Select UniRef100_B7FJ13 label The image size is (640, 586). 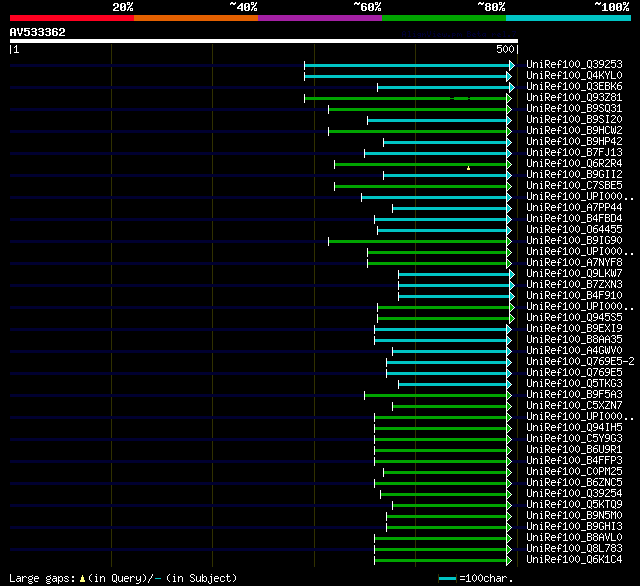pos(574,153)
